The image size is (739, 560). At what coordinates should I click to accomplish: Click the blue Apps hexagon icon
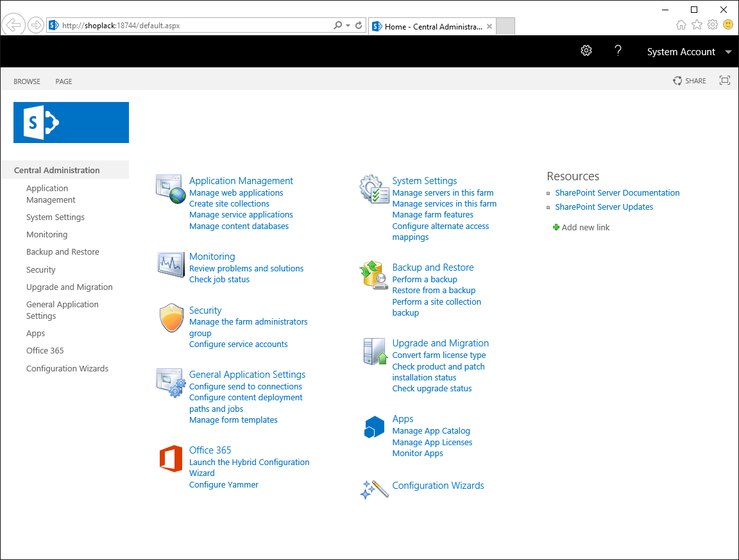pos(374,427)
